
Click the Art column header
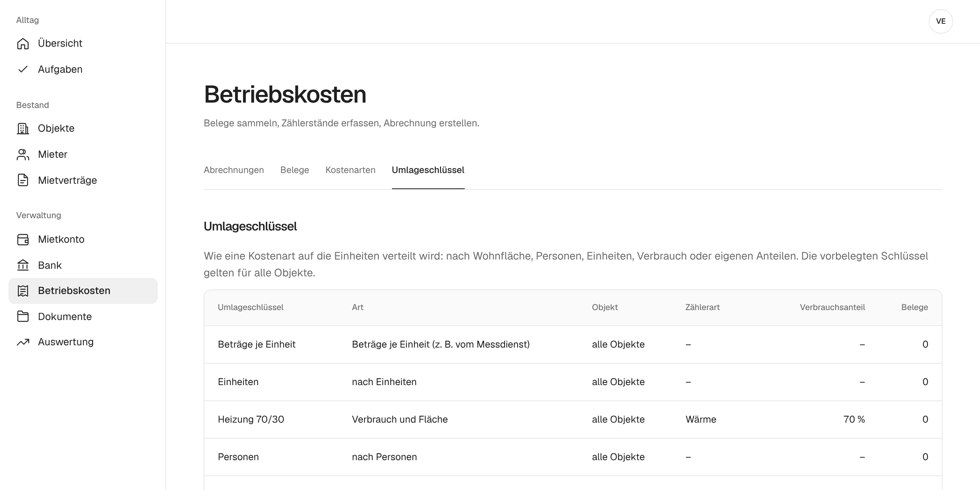358,307
